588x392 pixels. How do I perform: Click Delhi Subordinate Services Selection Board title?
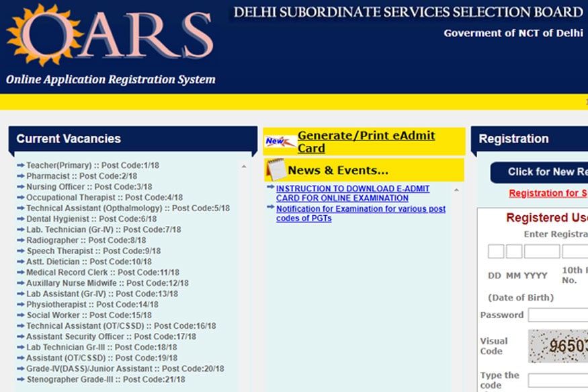click(409, 12)
